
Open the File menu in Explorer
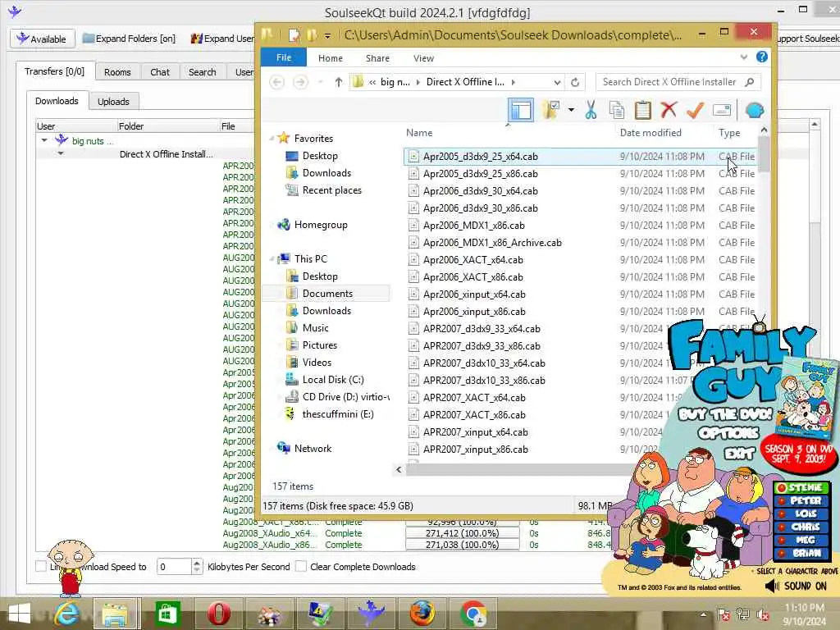tap(283, 57)
